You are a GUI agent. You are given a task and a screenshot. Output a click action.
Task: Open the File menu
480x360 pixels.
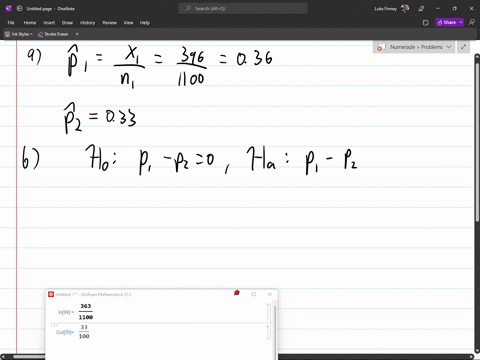[x=11, y=23]
